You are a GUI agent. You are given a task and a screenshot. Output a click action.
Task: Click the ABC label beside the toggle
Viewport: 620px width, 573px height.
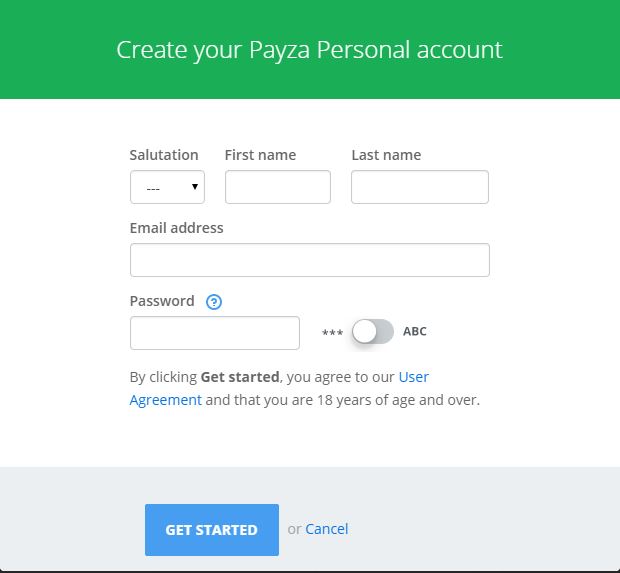414,332
